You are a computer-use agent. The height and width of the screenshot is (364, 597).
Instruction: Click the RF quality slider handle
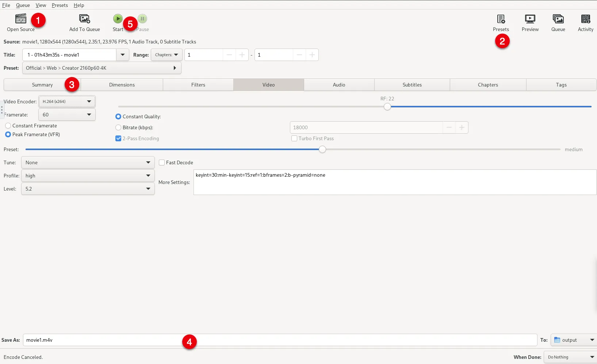tap(387, 107)
